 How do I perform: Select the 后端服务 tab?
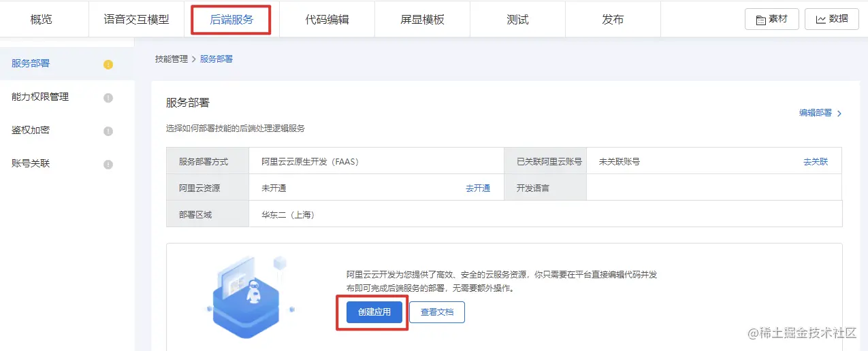click(231, 20)
